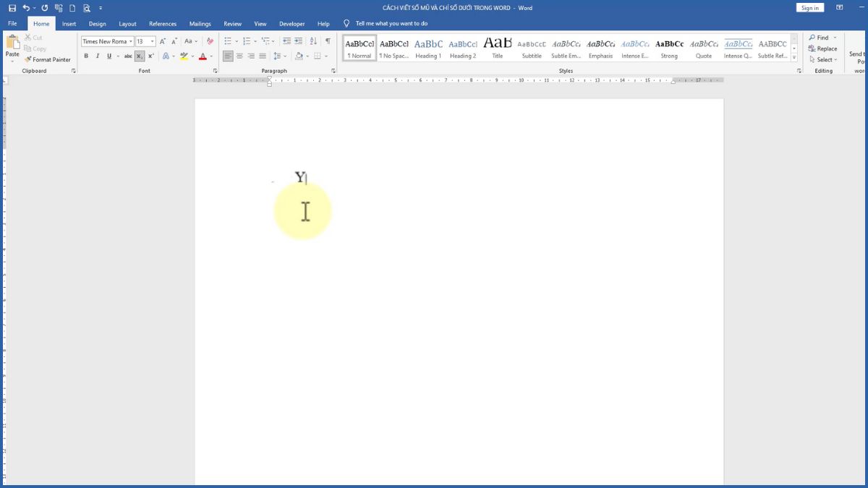Click the Sort A-Z icon
This screenshot has height=488, width=868.
[x=314, y=41]
